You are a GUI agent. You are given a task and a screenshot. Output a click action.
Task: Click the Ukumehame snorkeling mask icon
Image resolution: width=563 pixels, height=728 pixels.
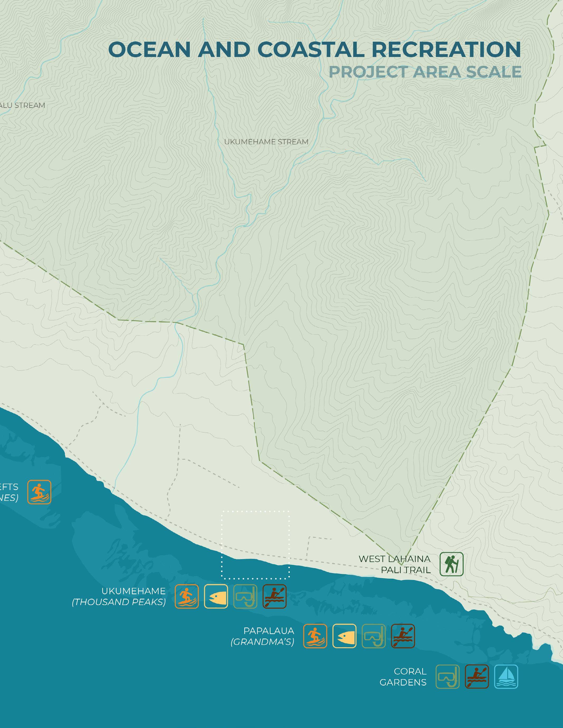(245, 596)
